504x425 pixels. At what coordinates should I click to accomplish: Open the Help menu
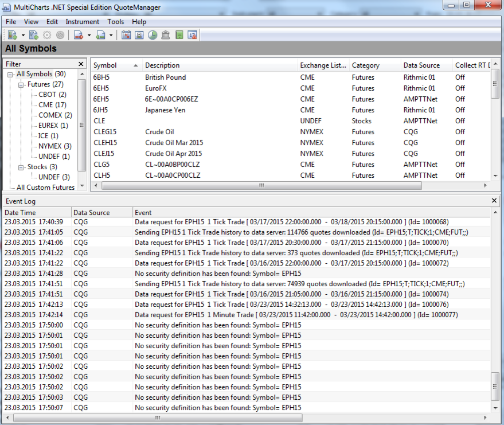139,22
